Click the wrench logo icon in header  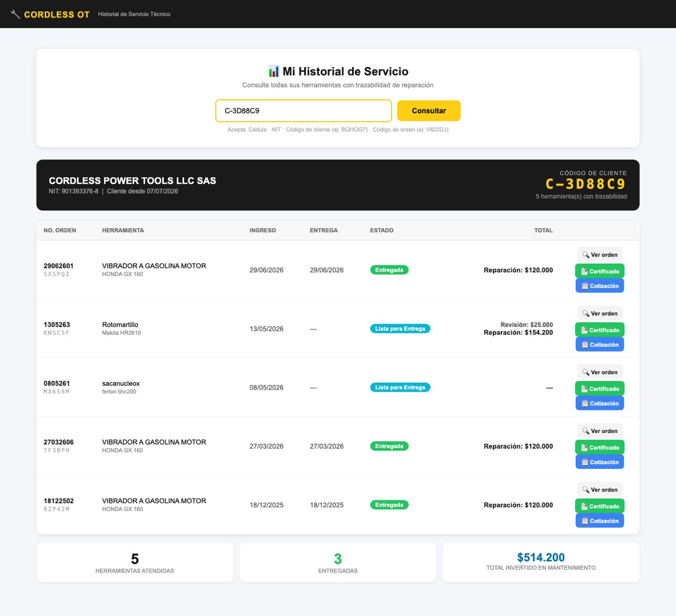point(15,14)
